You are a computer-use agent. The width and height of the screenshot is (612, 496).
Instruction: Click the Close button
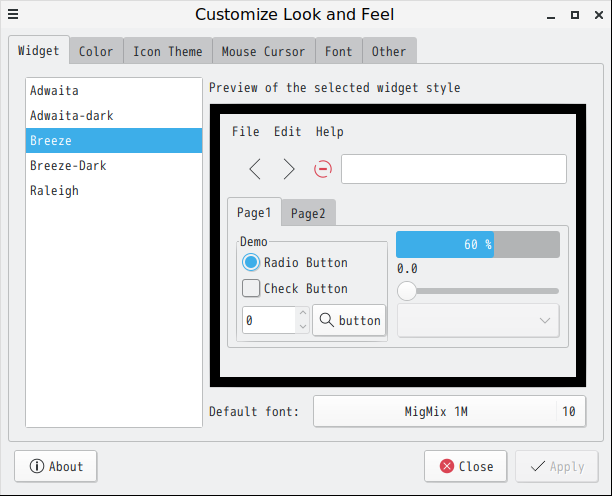pyautogui.click(x=466, y=466)
